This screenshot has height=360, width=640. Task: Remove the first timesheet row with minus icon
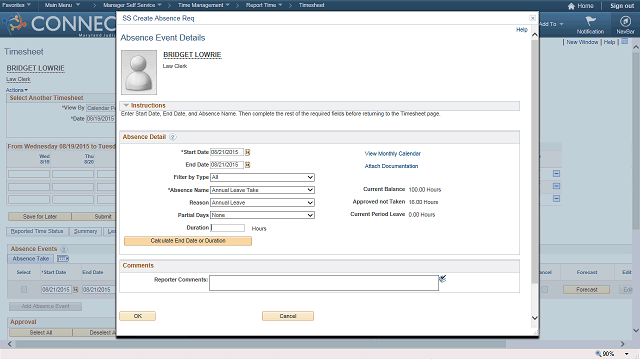pyautogui.click(x=556, y=173)
